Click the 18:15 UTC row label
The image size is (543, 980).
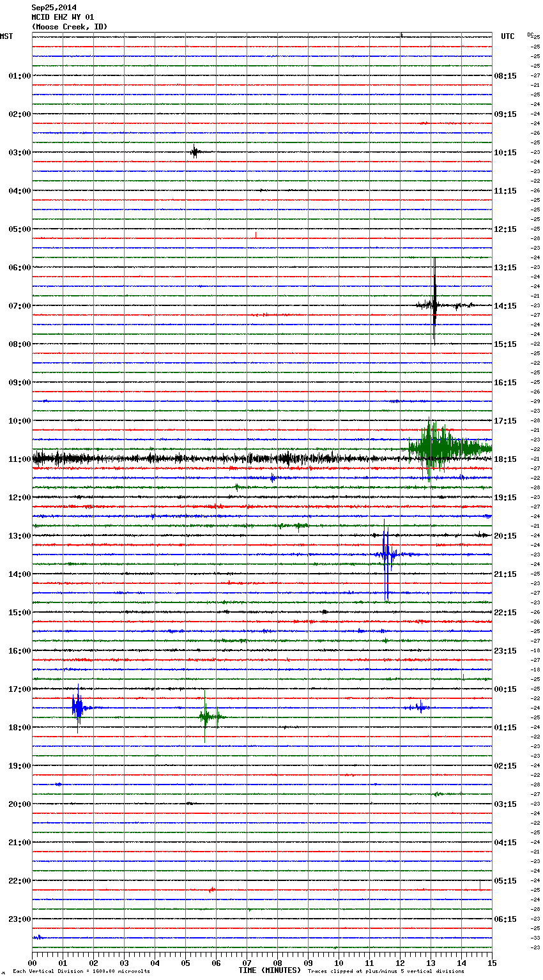click(x=505, y=459)
